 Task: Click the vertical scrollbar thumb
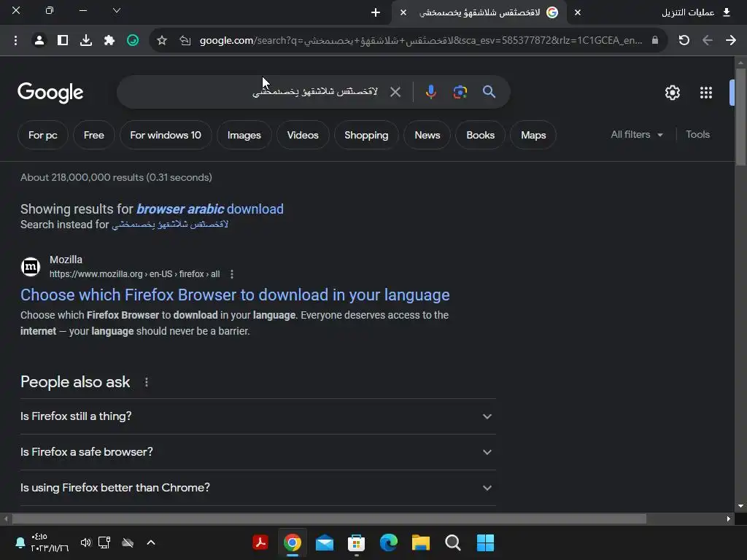[x=740, y=117]
